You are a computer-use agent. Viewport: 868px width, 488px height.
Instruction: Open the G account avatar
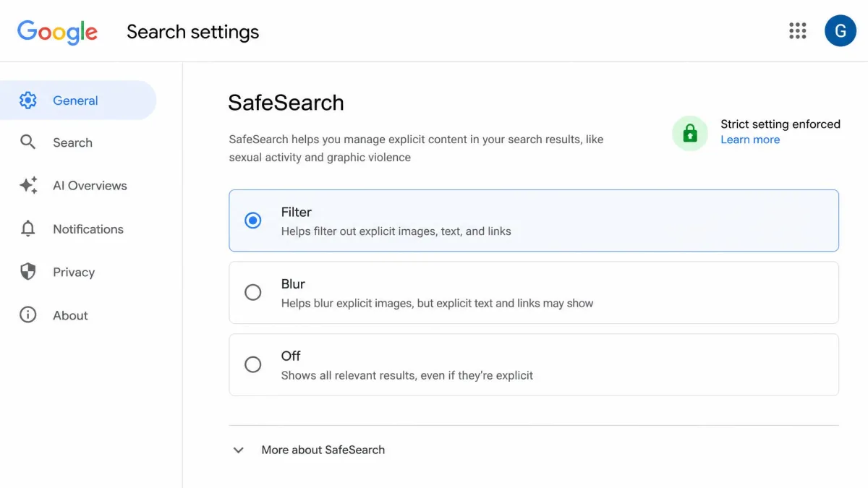pos(841,30)
